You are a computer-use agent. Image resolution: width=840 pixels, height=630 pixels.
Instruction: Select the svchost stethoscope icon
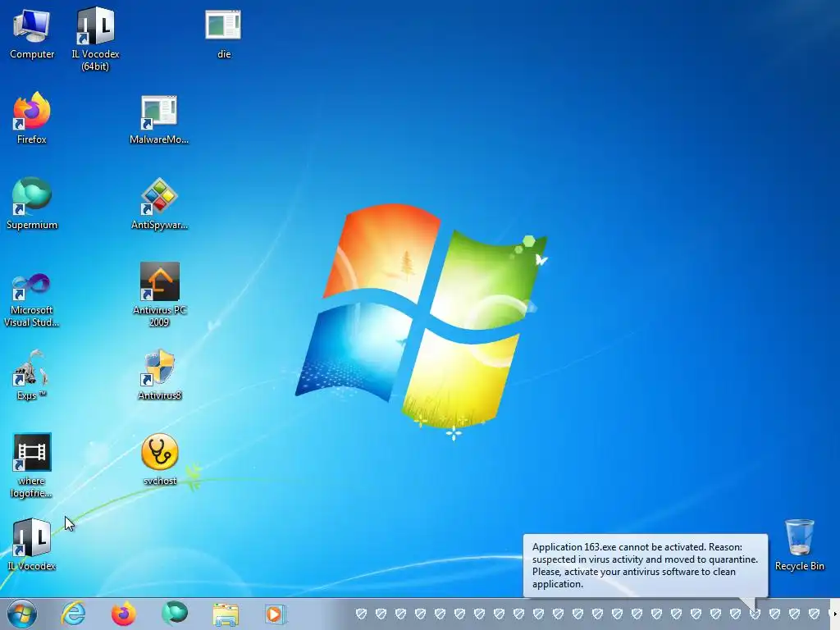(x=159, y=459)
